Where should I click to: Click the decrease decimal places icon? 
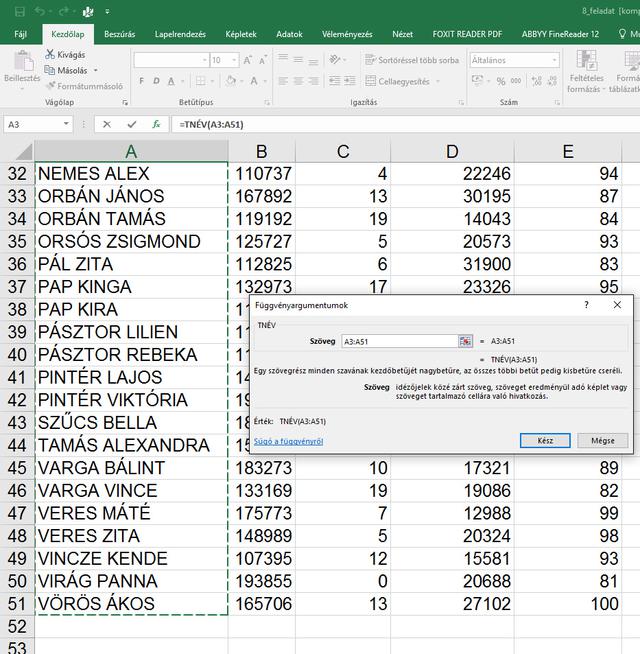553,81
